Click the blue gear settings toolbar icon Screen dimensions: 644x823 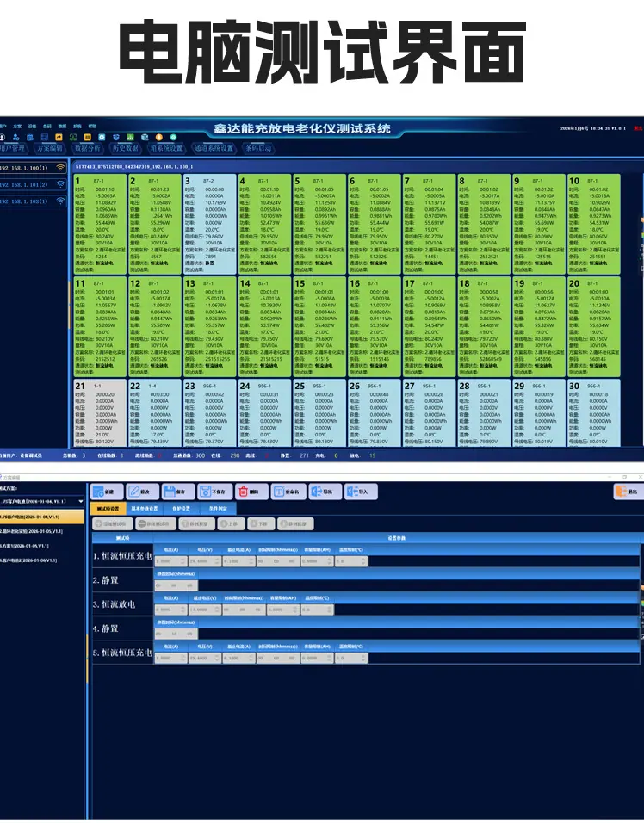tap(102, 138)
